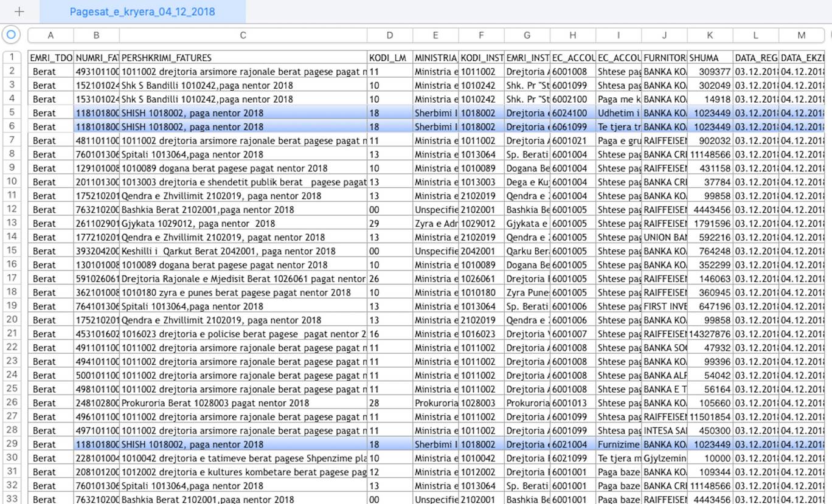The height and width of the screenshot is (504, 832).
Task: Click the SHUMA header cell
Action: point(710,58)
